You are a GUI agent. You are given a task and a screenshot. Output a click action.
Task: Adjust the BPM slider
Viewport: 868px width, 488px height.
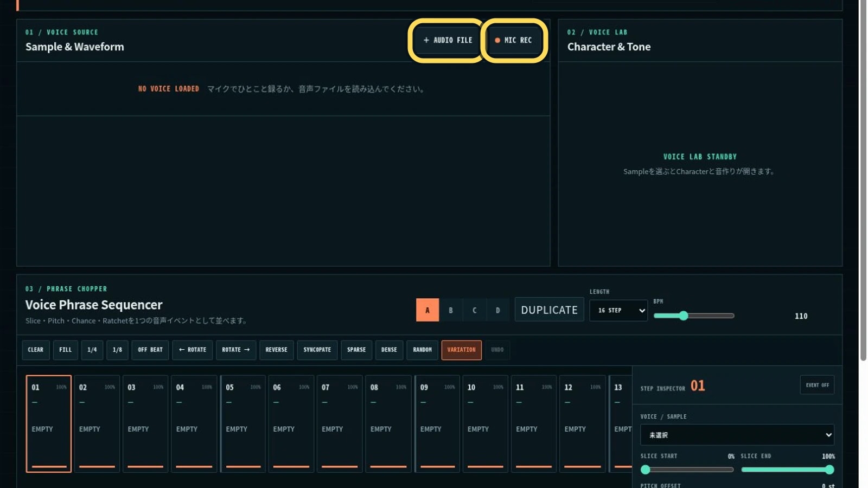point(694,316)
